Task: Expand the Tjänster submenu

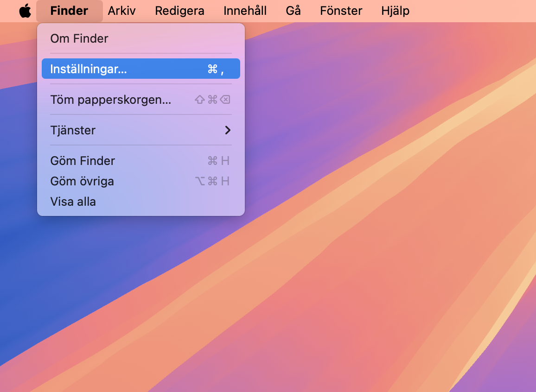Action: point(141,130)
